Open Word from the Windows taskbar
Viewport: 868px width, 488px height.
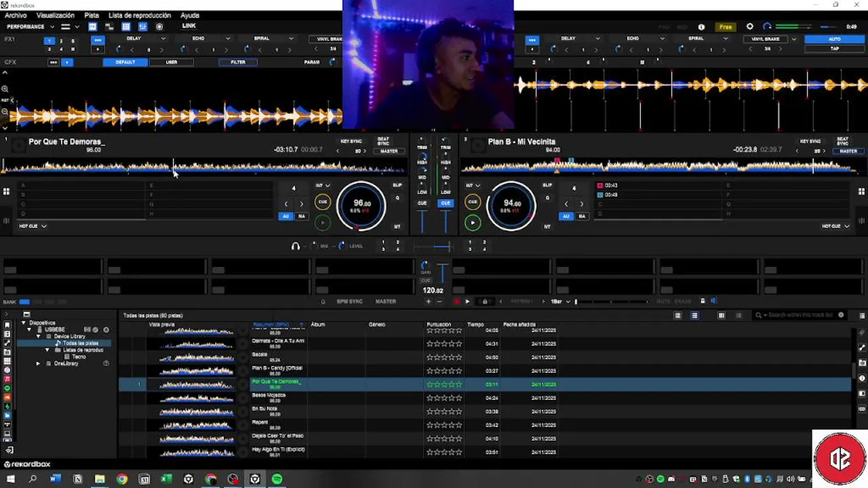coord(55,479)
